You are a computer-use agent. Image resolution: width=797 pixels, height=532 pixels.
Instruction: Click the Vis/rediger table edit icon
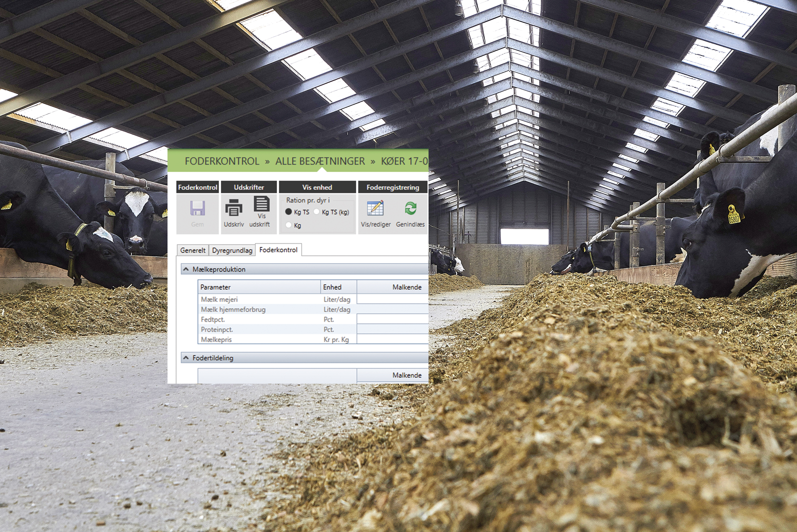[375, 208]
